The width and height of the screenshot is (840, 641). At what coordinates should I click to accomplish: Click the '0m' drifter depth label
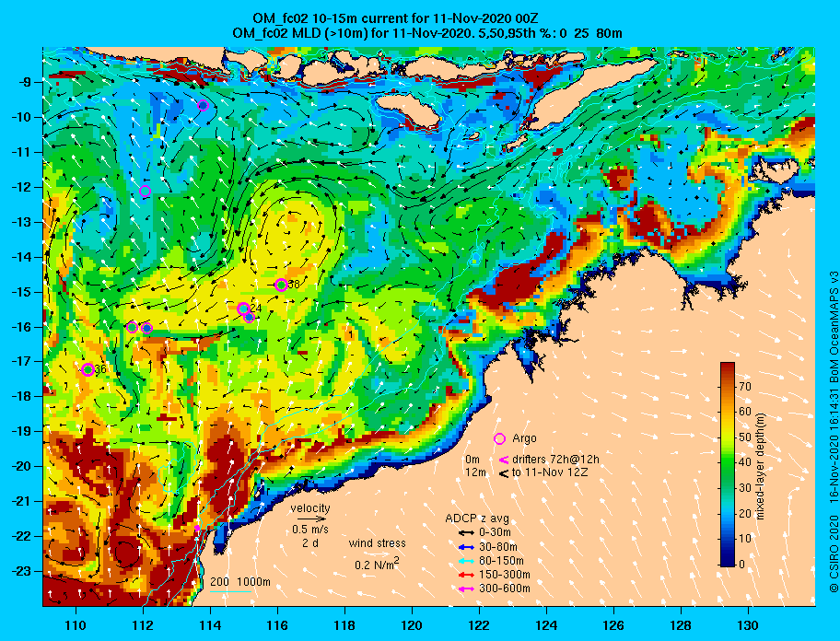click(x=472, y=460)
